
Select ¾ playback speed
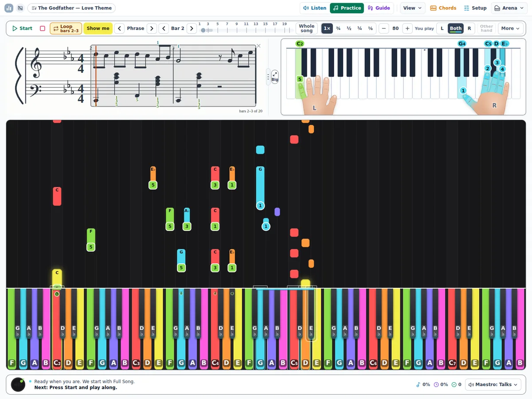pyautogui.click(x=338, y=28)
